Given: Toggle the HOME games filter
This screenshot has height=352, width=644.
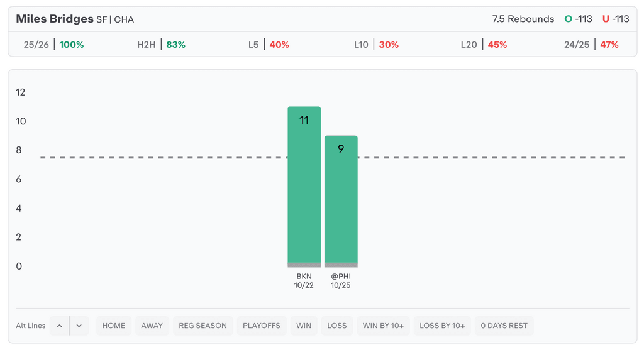Looking at the screenshot, I should 114,326.
